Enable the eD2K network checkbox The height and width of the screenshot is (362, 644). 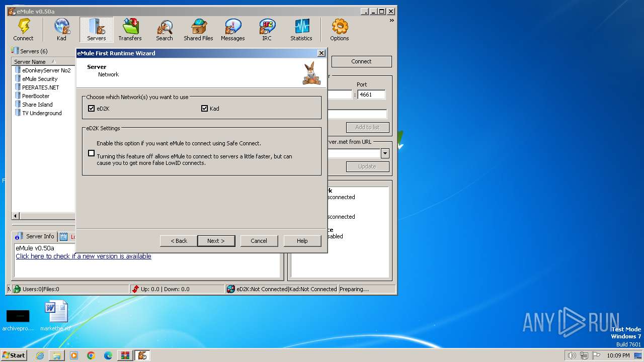click(x=91, y=108)
